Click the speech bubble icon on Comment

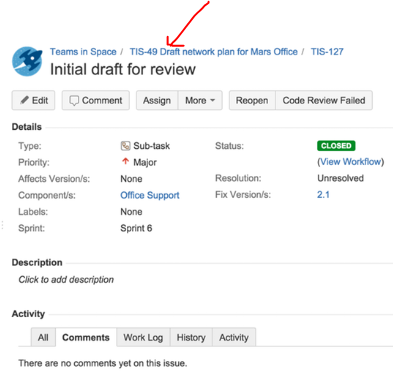74,101
